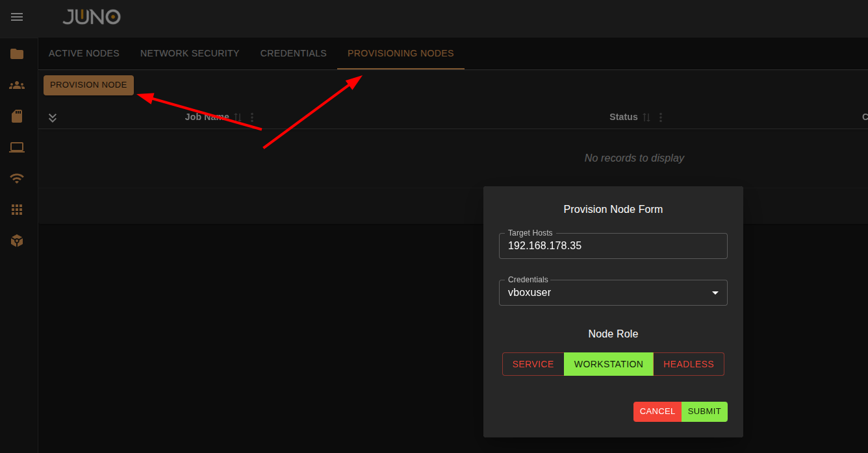
Task: Click the Target Hosts input field
Action: pos(613,247)
